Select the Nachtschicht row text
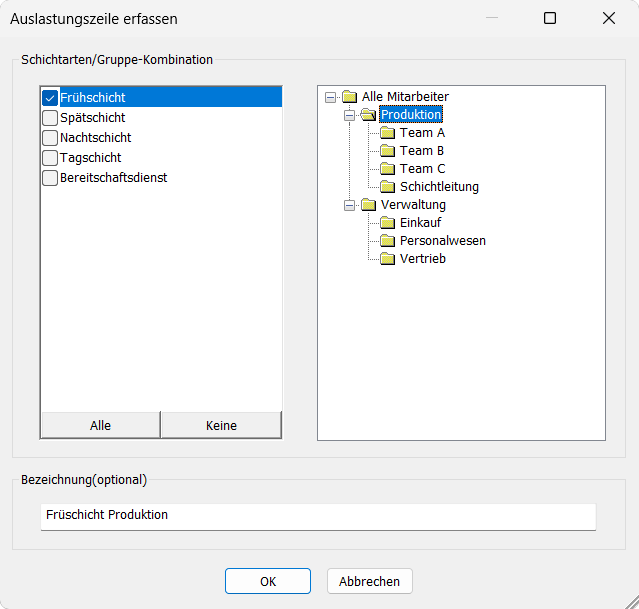This screenshot has height=609, width=639. [95, 138]
